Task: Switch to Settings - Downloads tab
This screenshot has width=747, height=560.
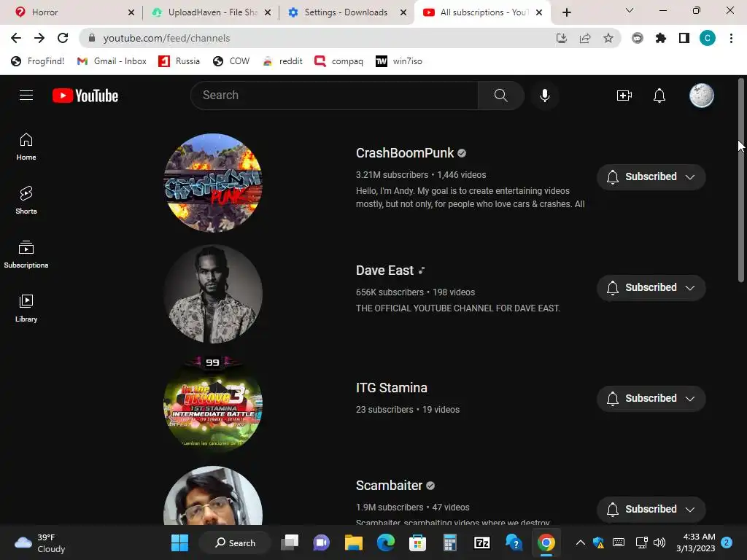Action: click(x=345, y=12)
